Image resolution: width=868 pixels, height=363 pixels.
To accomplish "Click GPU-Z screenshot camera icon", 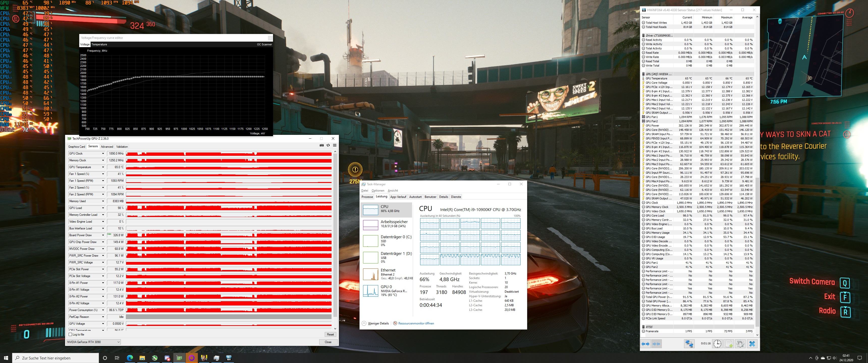I will (x=321, y=145).
